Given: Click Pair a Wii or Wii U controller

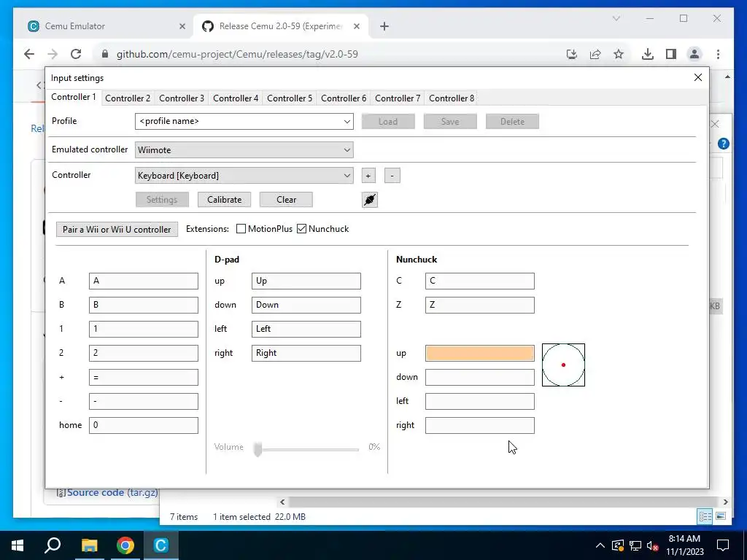Looking at the screenshot, I should tap(117, 230).
